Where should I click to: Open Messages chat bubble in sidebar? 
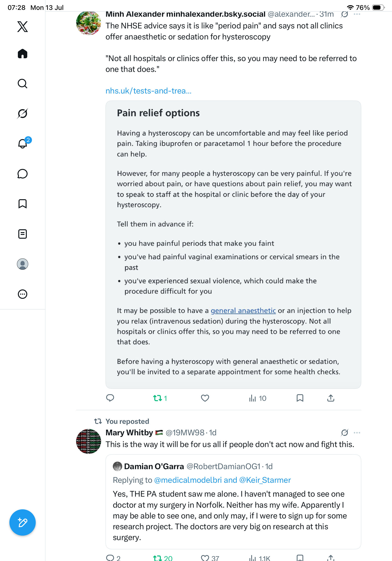(x=23, y=174)
